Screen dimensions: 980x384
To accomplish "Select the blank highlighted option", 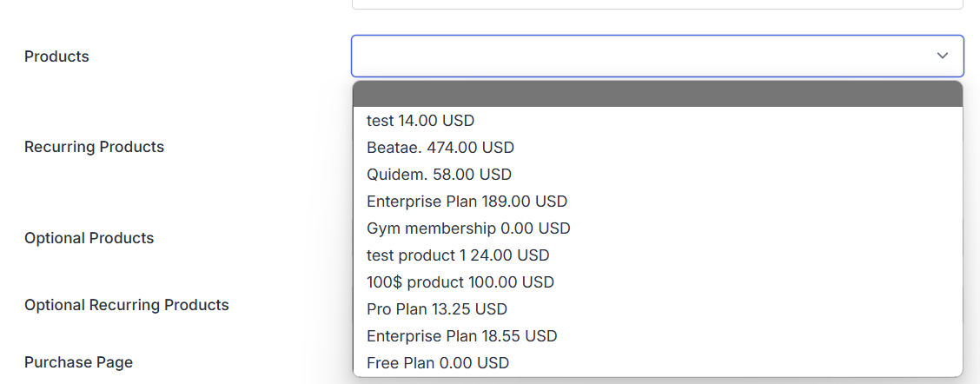I will pos(657,94).
